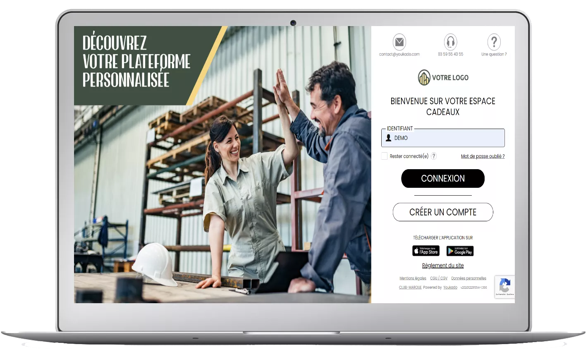
Task: Enable the Rester connecté(e) checkbox
Action: point(385,156)
